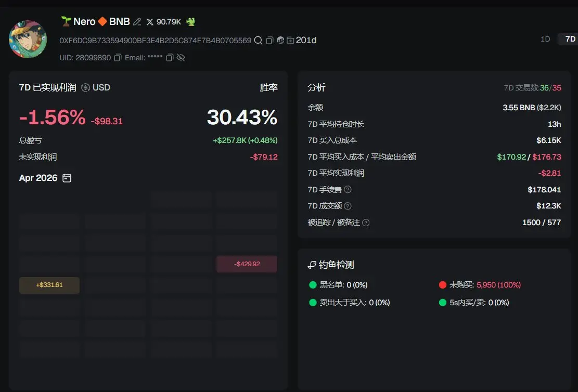
Task: Click the -1.56% realized profit value
Action: tap(52, 117)
